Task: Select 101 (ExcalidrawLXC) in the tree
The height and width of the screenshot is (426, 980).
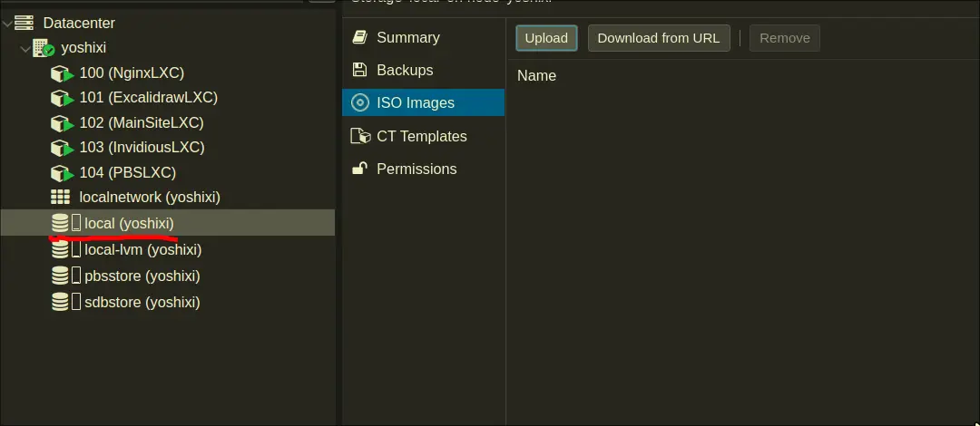Action: [x=148, y=97]
